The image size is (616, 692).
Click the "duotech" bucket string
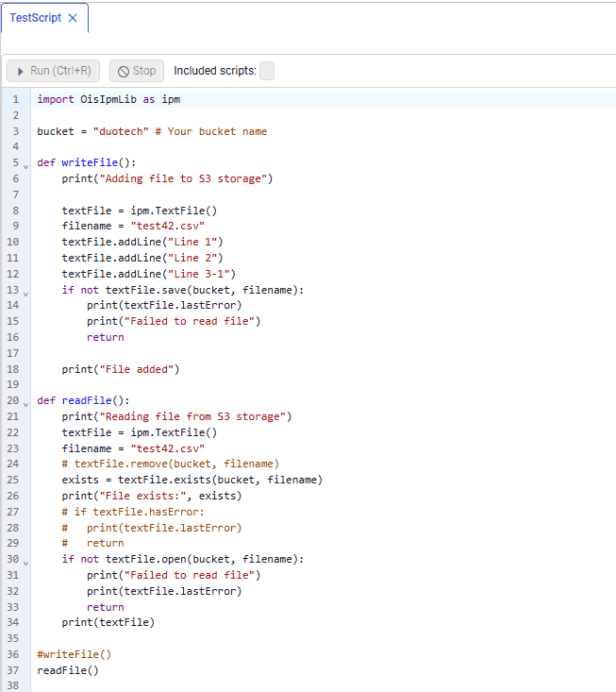(x=121, y=131)
